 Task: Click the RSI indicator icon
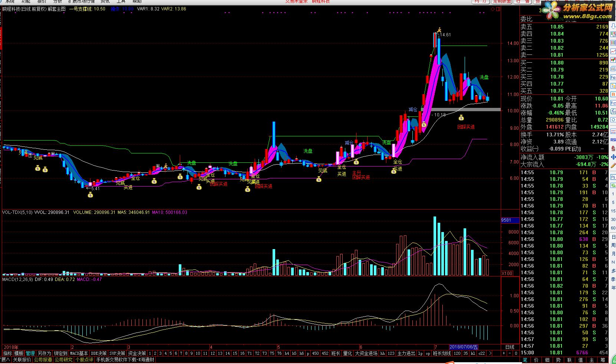(x=613, y=140)
